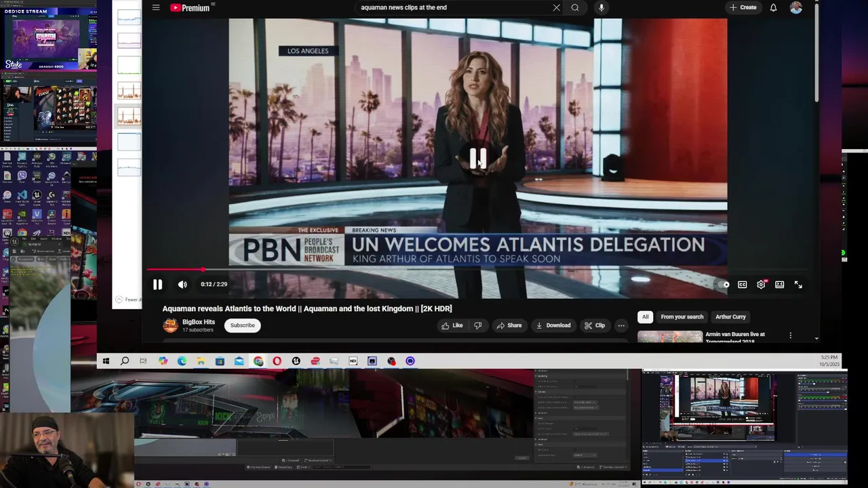Viewport: 868px width, 488px height.
Task: Toggle the autoplay switch
Action: (x=724, y=285)
